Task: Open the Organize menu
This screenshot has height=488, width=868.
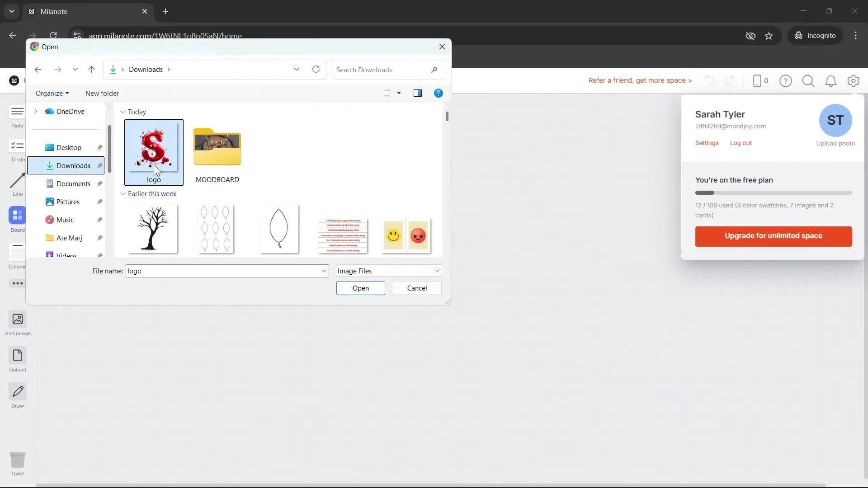Action: pos(52,93)
